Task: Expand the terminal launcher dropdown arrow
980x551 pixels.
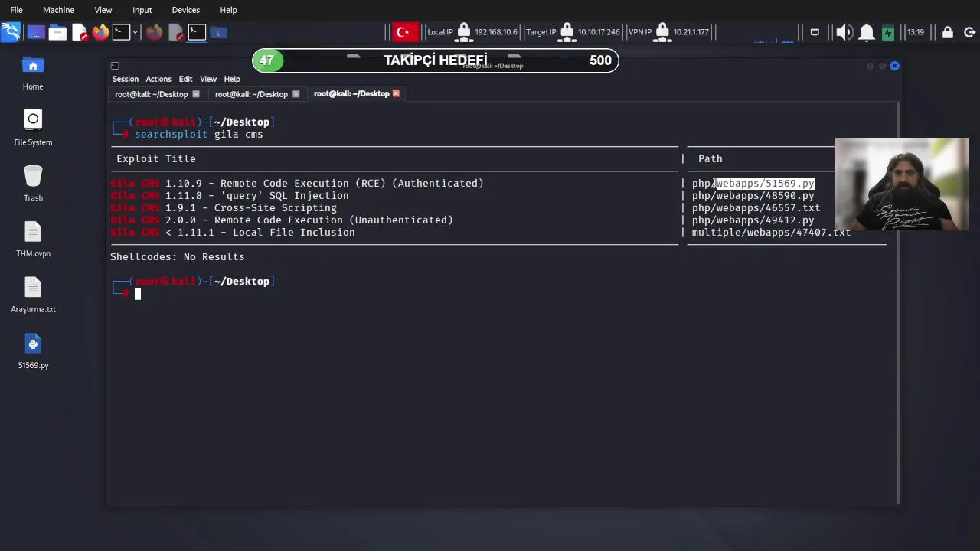Action: pyautogui.click(x=136, y=32)
